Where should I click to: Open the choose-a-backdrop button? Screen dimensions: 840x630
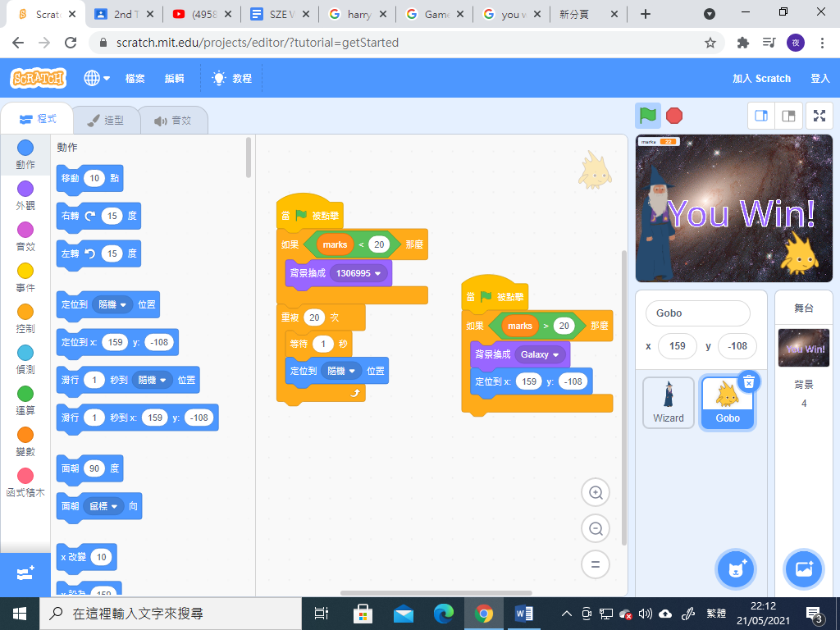click(803, 568)
